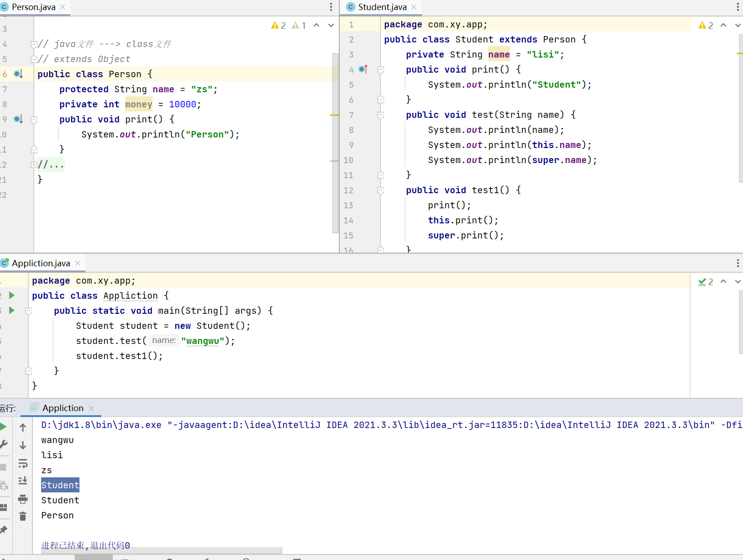
Task: Go to previous highlighted problem in Appliction.java
Action: coord(723,282)
